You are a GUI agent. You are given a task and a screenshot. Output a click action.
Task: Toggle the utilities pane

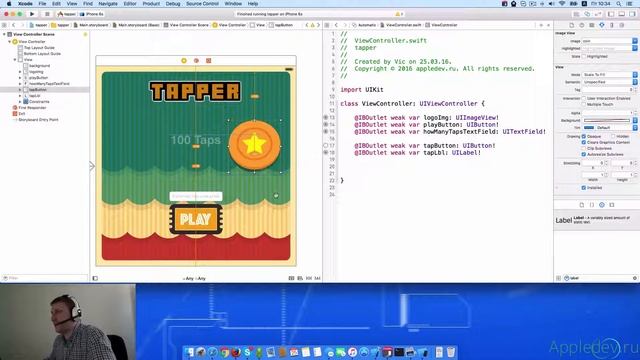point(632,14)
